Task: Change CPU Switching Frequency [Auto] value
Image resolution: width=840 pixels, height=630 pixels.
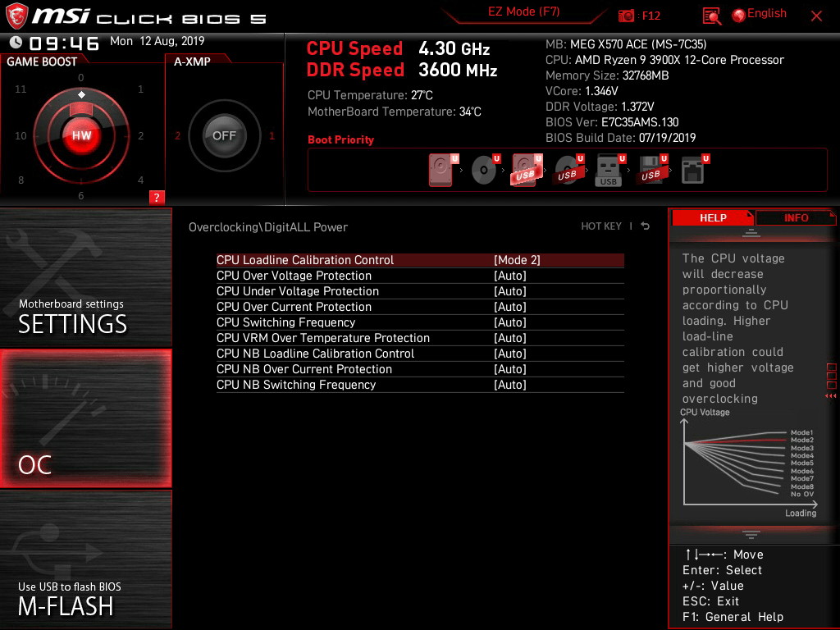Action: pos(510,322)
